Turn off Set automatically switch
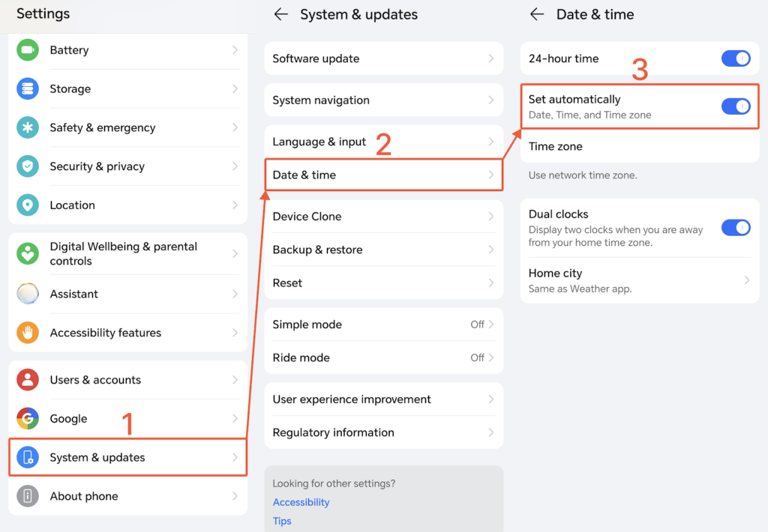This screenshot has height=532, width=768. tap(735, 106)
